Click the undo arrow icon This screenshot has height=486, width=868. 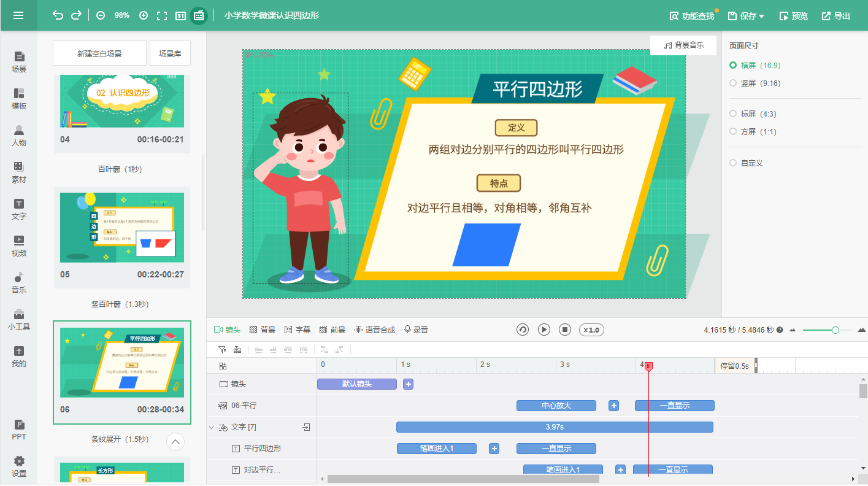point(58,15)
